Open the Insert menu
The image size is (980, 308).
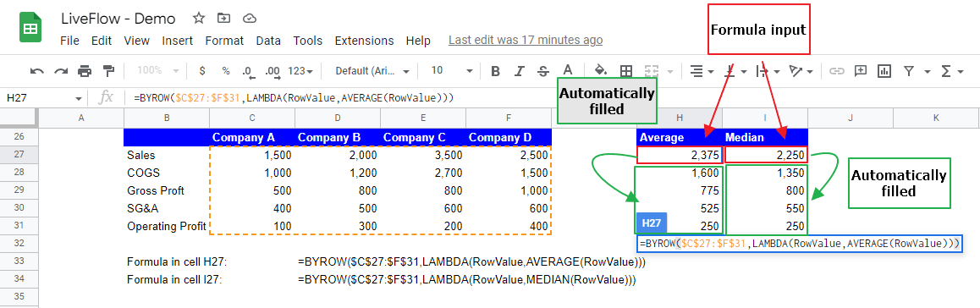[178, 41]
